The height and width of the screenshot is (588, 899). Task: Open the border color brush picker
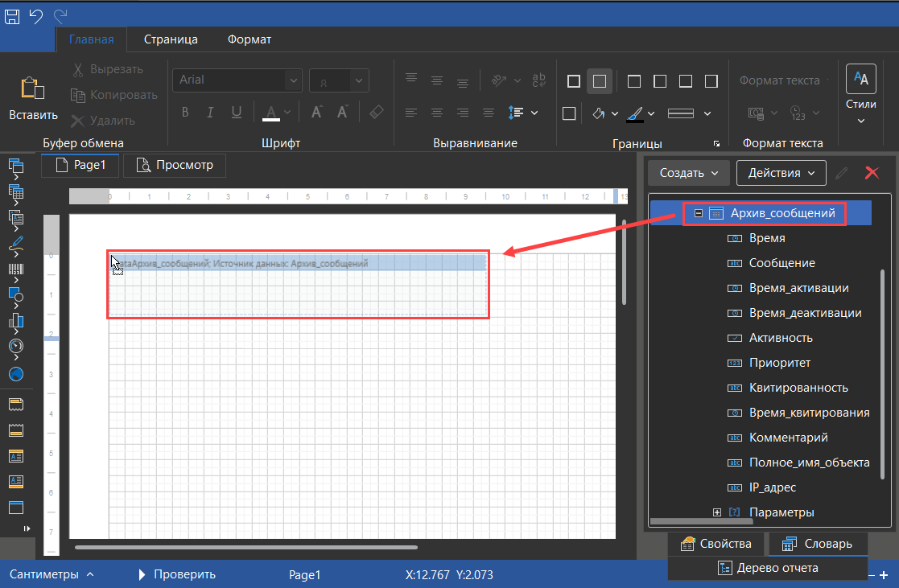[634, 113]
